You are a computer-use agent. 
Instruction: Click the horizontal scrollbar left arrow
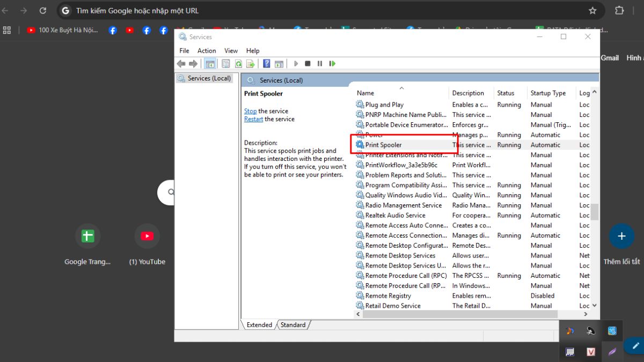pos(358,314)
